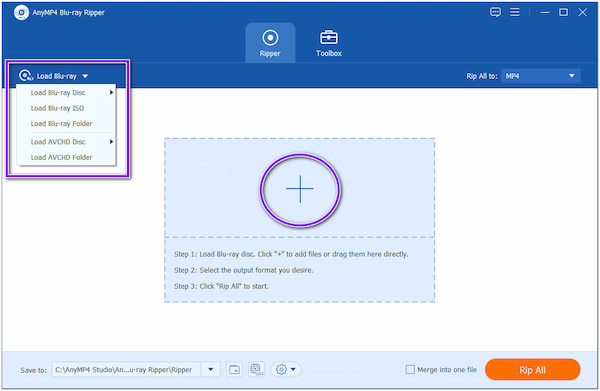Switch to the Toolbox tab
Viewport: 600px width, 391px height.
coord(329,43)
